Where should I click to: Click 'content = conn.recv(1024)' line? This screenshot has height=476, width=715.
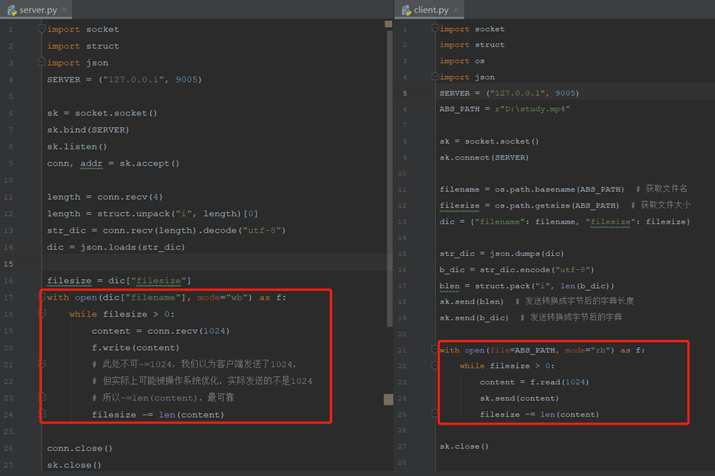coord(161,331)
